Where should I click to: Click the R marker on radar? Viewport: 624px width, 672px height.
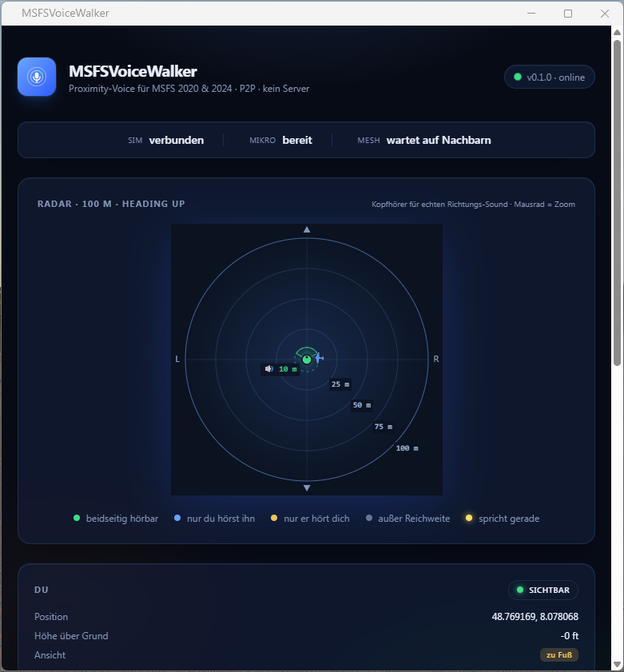[x=436, y=359]
